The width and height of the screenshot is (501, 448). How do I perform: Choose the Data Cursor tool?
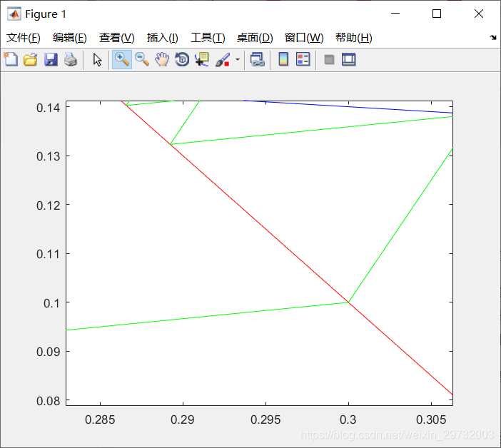tap(202, 59)
